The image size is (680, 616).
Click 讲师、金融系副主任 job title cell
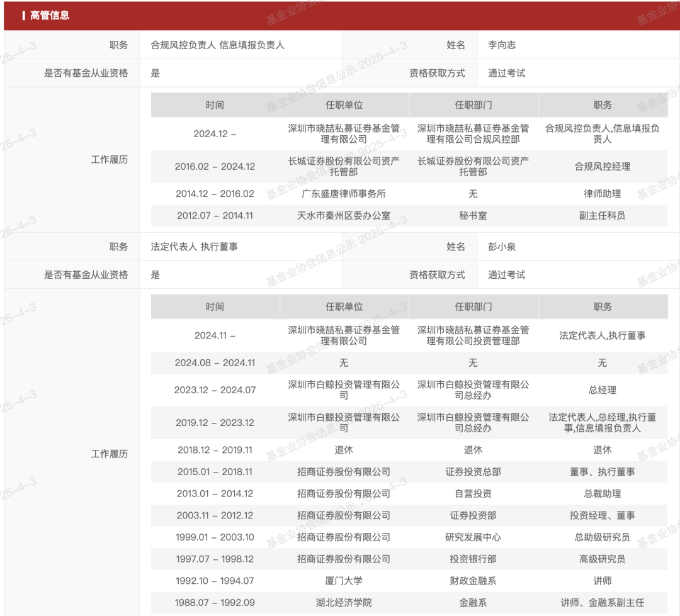(x=603, y=603)
